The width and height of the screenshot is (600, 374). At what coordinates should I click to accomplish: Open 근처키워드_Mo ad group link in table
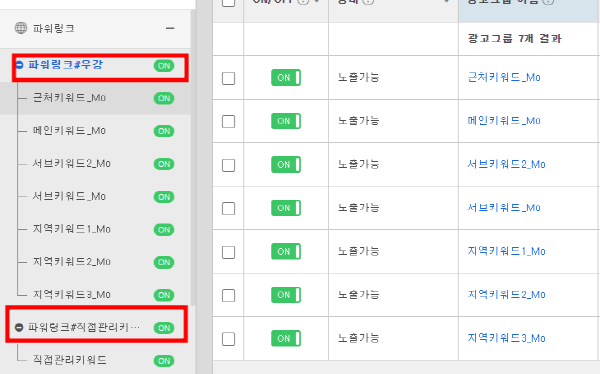pyautogui.click(x=504, y=77)
